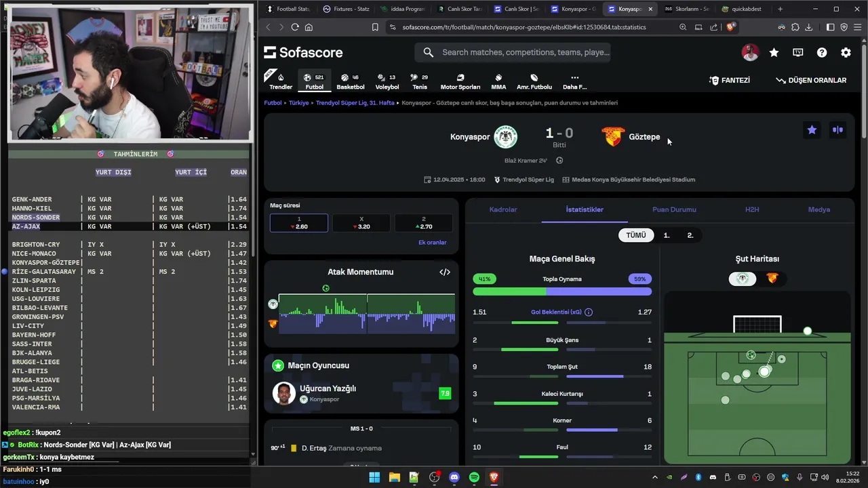The image size is (868, 488).
Task: Open the MMA section
Action: click(498, 81)
